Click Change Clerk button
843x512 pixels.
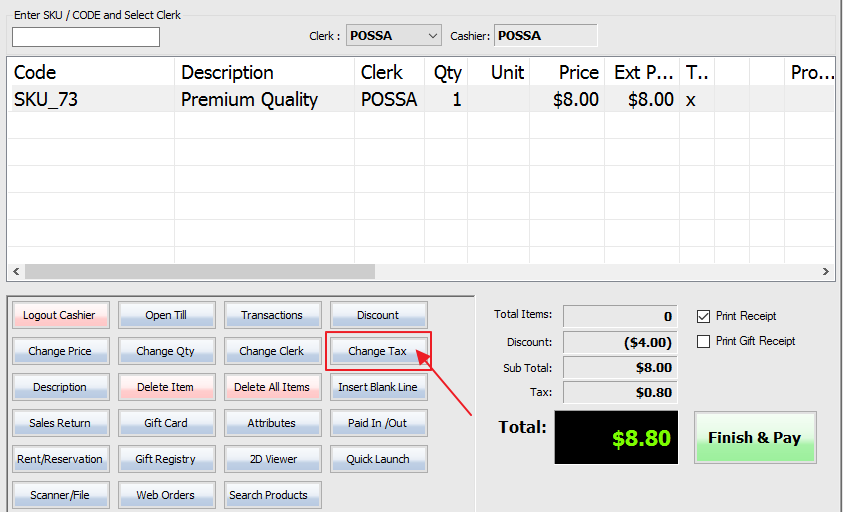click(x=273, y=351)
